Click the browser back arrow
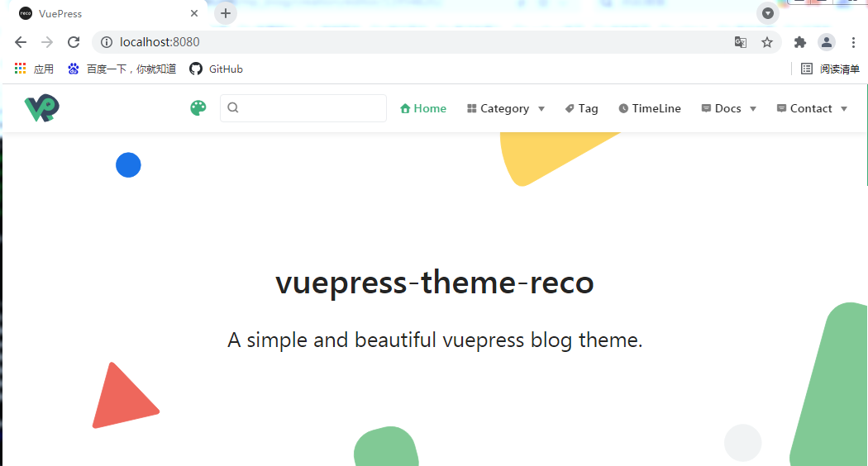Viewport: 868px width, 466px height. tap(21, 42)
